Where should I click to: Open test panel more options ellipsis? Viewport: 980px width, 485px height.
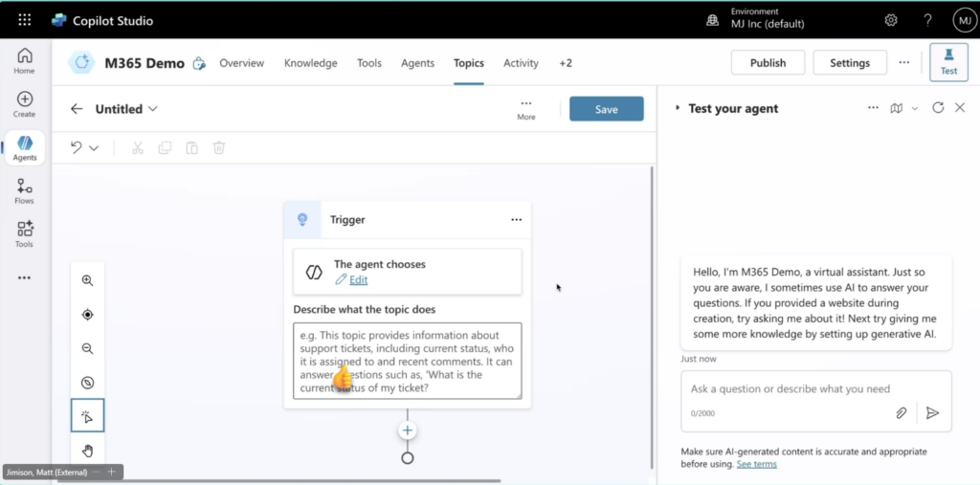[873, 108]
